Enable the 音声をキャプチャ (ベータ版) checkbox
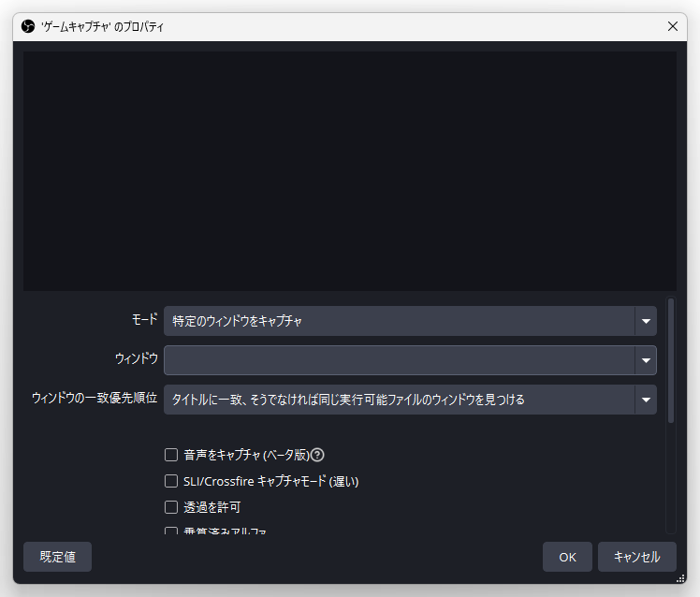Screen dimensions: 700x597 [x=171, y=455]
